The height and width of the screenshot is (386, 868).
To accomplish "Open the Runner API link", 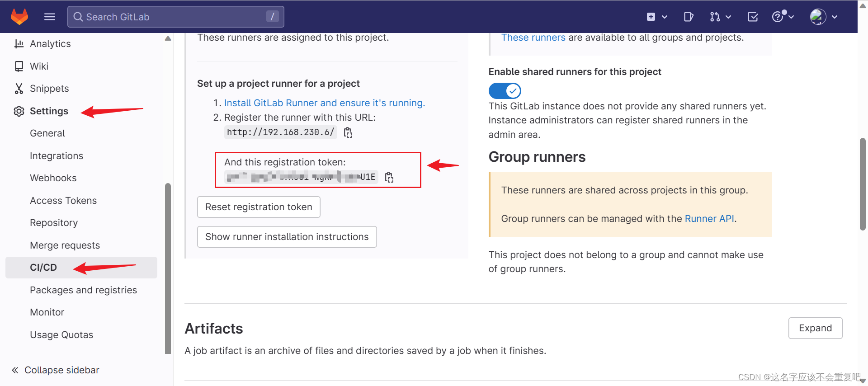I will pos(709,219).
